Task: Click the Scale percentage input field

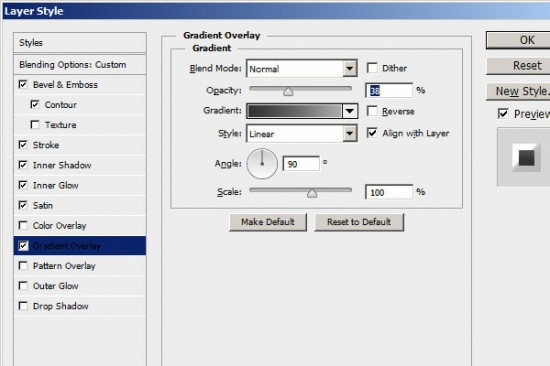Action: coord(389,192)
